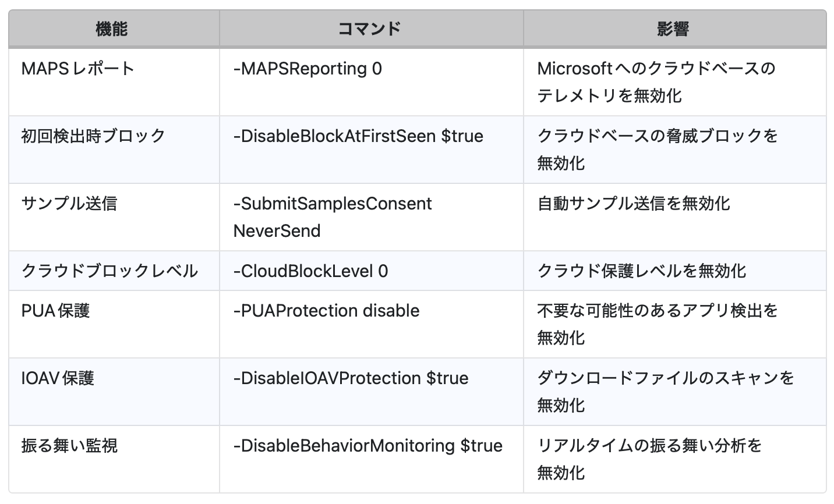Image resolution: width=834 pixels, height=504 pixels.
Task: Click the 自動サンプル送信を無効化 text
Action: (x=633, y=204)
